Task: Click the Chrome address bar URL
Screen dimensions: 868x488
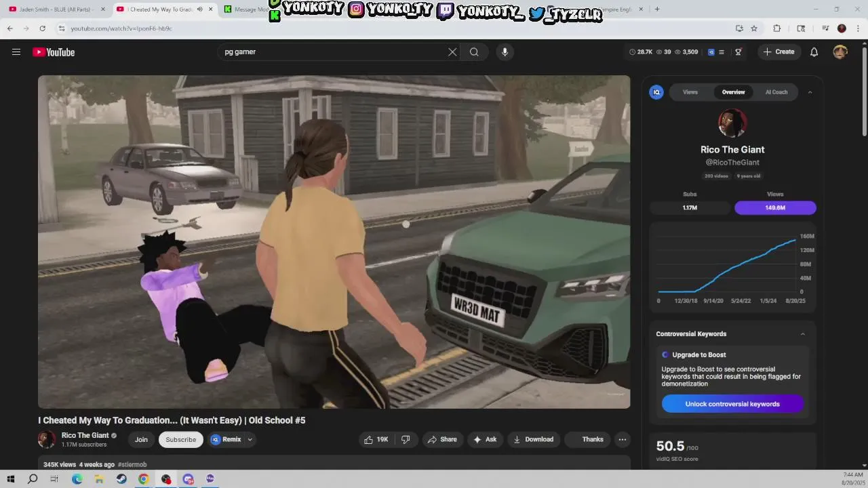Action: [121, 28]
